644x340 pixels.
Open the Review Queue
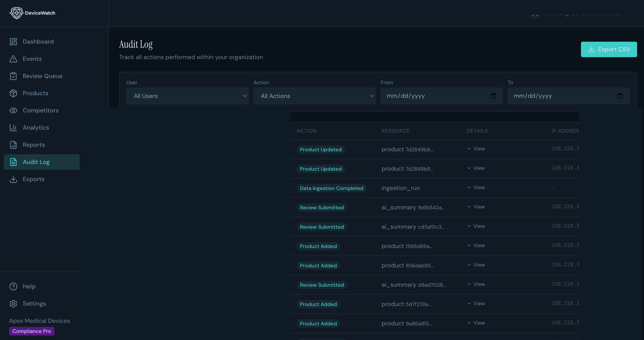43,76
